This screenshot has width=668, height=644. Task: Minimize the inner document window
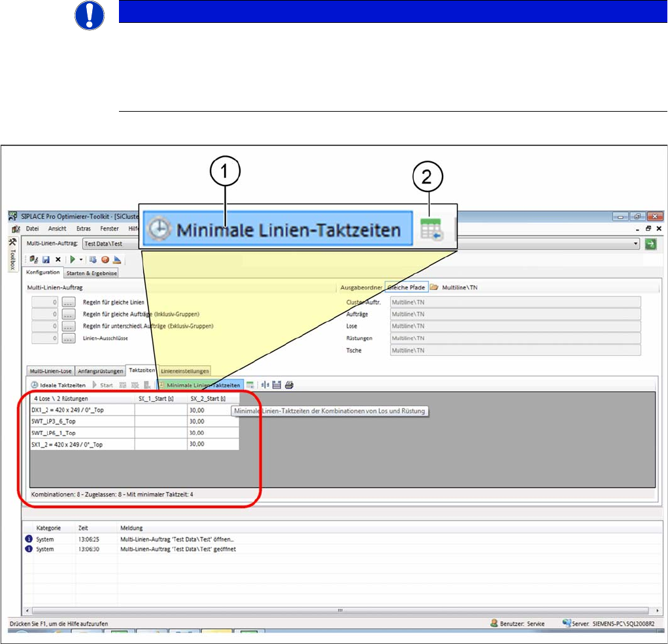(637, 229)
